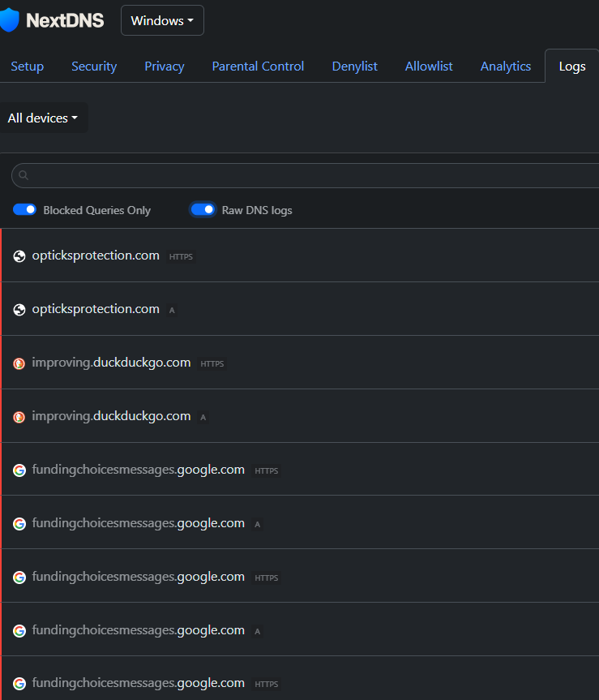Click the NextDNS shield logo

(x=10, y=20)
